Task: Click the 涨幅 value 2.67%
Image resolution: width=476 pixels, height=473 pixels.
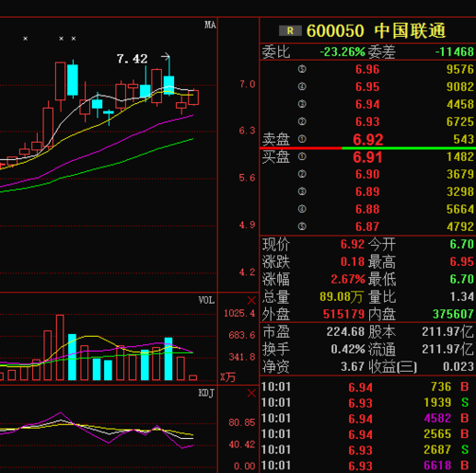Action: [x=348, y=279]
